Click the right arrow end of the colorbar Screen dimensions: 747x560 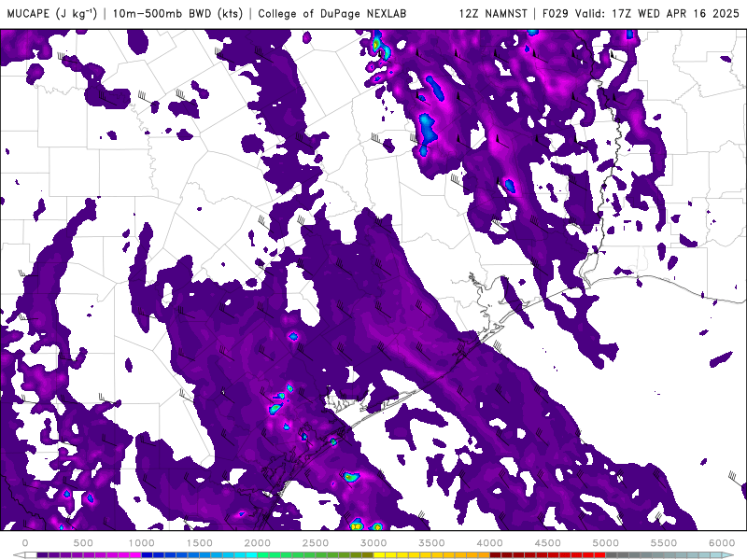[x=727, y=555]
